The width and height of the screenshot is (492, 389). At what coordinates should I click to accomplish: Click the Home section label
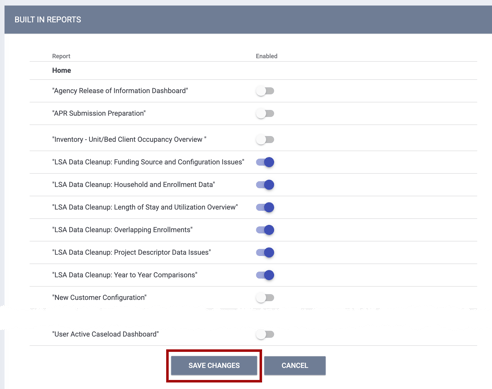(62, 70)
